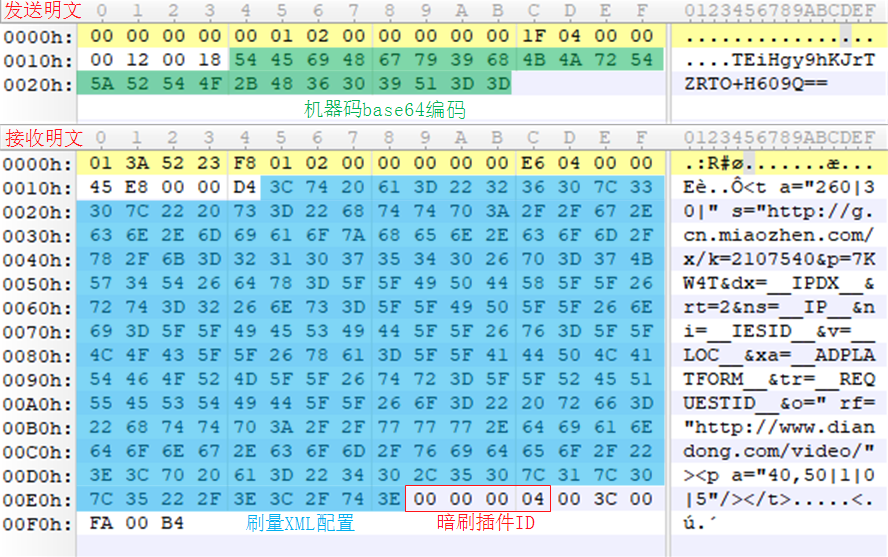This screenshot has width=888, height=557.
Task: Select byte 12 in the 发送明文 0010h row
Action: tap(138, 59)
